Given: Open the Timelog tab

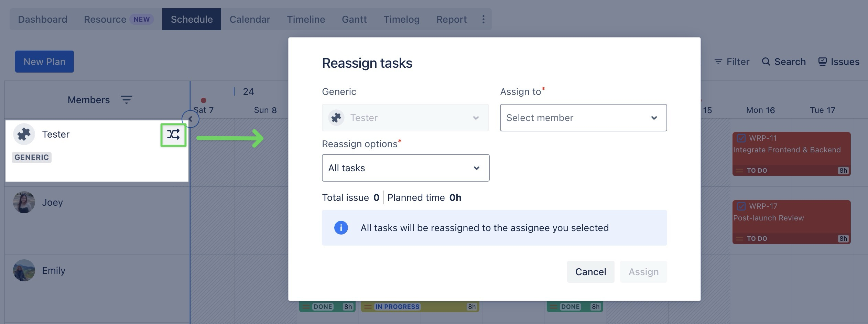Looking at the screenshot, I should 401,19.
